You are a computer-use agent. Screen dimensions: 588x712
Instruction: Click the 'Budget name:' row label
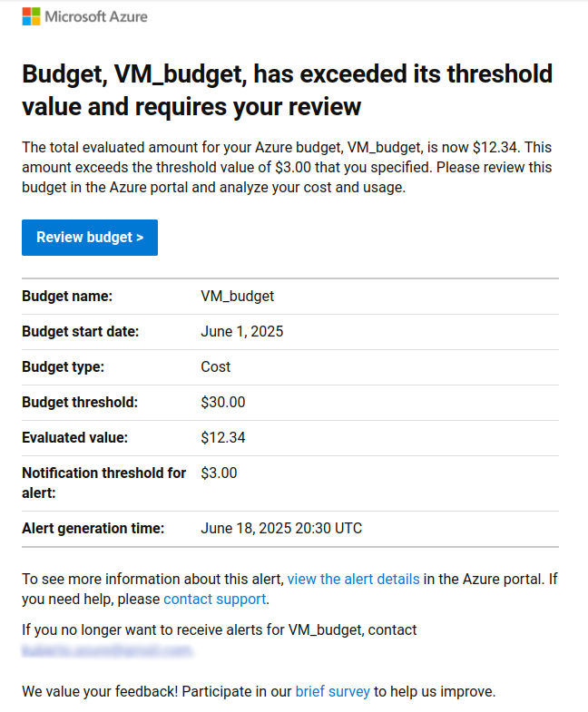67,296
